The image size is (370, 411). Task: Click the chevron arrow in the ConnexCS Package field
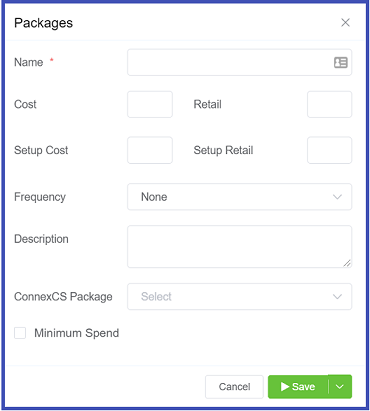click(x=337, y=297)
